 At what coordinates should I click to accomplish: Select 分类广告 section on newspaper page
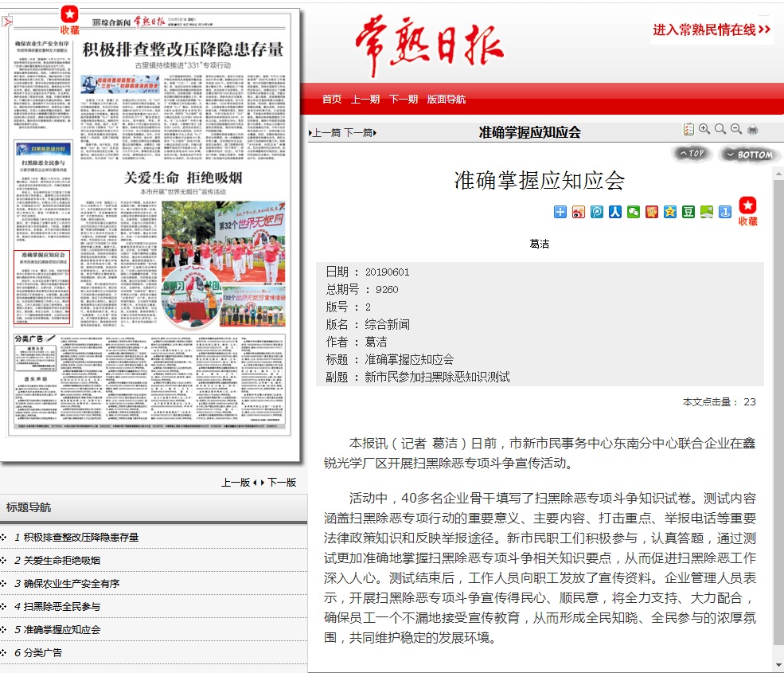click(149, 381)
